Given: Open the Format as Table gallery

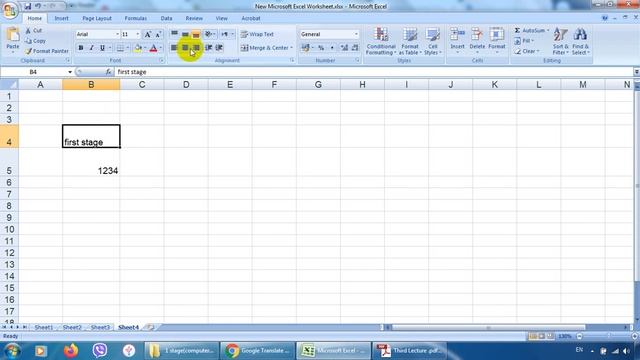Looking at the screenshot, I should tap(410, 42).
